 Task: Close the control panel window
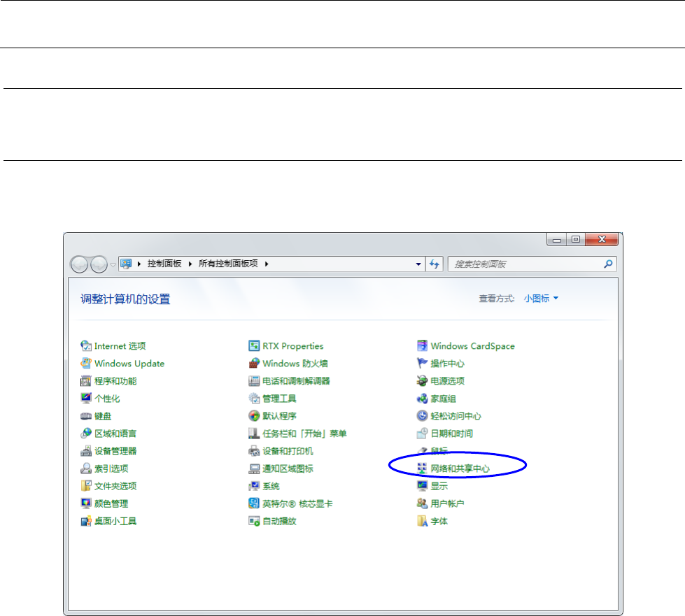pos(602,239)
